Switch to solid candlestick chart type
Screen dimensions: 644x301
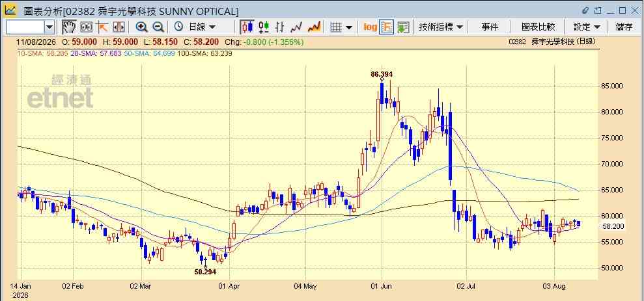pyautogui.click(x=247, y=27)
